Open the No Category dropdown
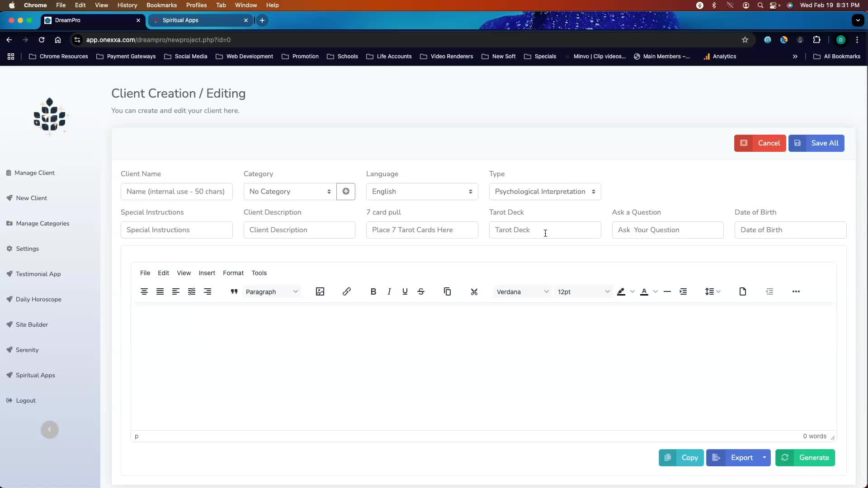Viewport: 868px width, 488px height. [x=290, y=192]
